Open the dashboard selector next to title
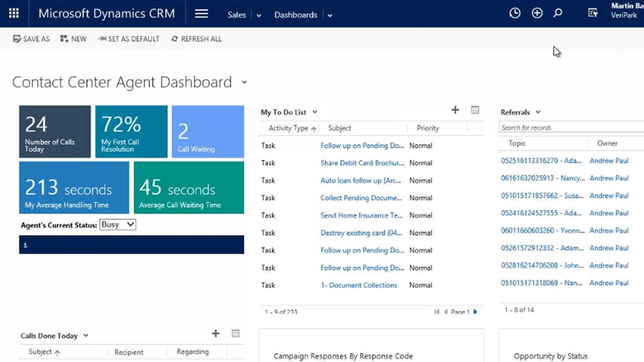Viewport: 644px width, 362px height. click(244, 82)
